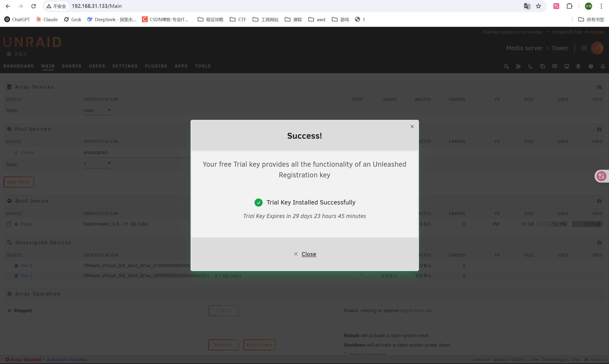Screen dimensions: 609x364
Task: Expand the awd bookmarks folder
Action: point(317,19)
